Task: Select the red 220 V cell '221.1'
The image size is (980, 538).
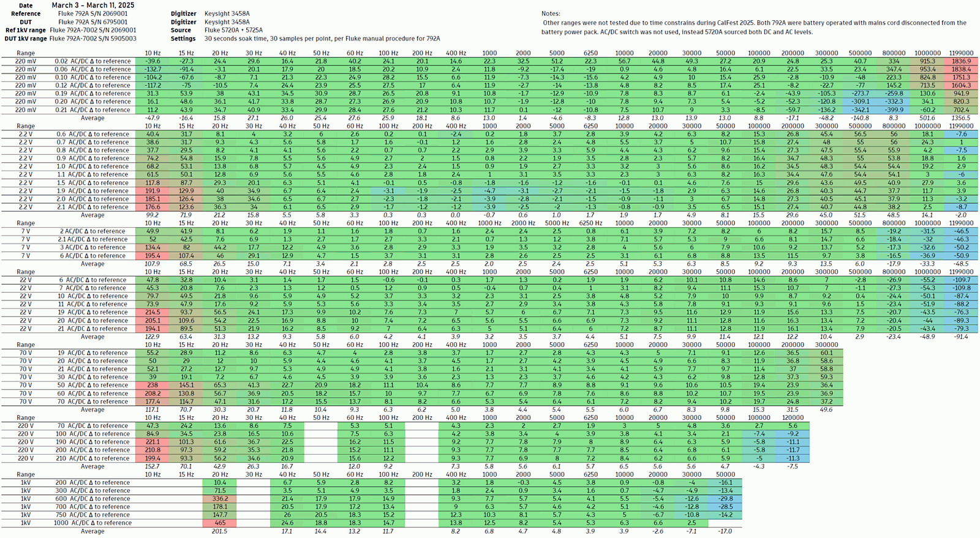Action: [153, 441]
